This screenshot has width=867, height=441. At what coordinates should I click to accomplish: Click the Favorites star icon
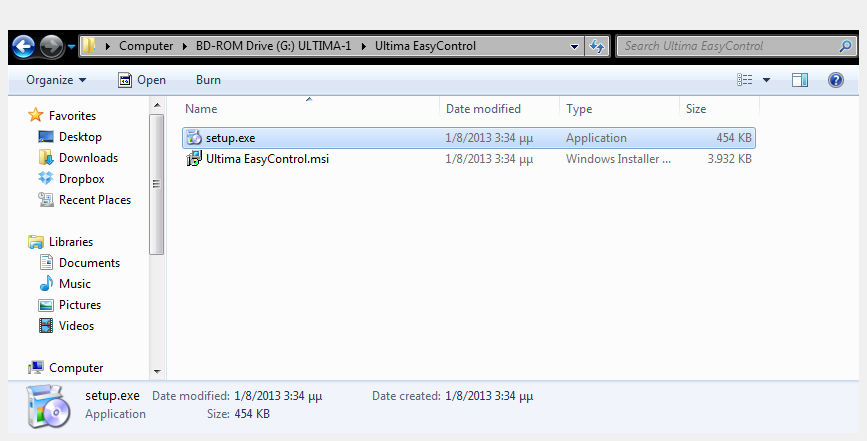[x=35, y=115]
